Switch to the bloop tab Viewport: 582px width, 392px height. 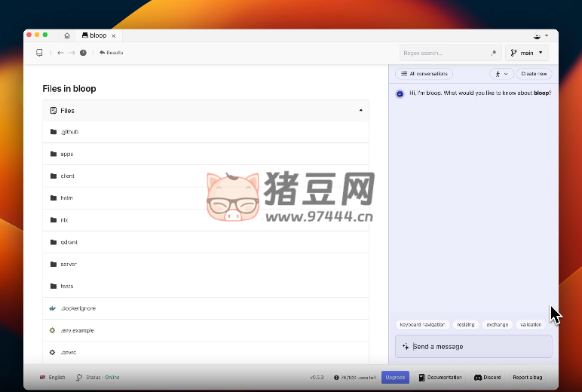click(94, 35)
